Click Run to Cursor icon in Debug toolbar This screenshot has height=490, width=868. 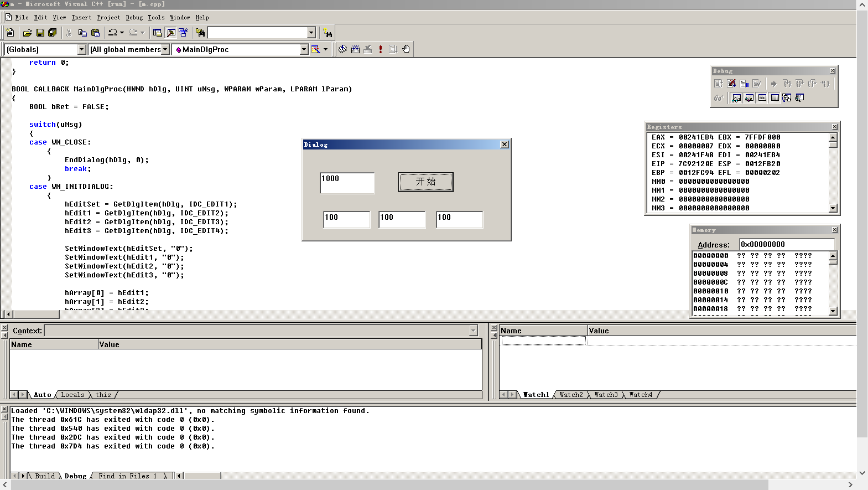825,84
